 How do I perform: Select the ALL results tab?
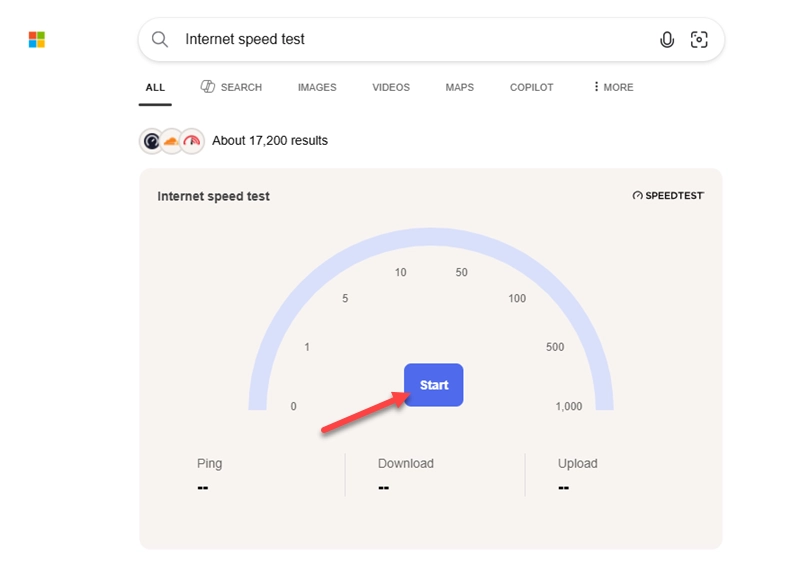155,87
